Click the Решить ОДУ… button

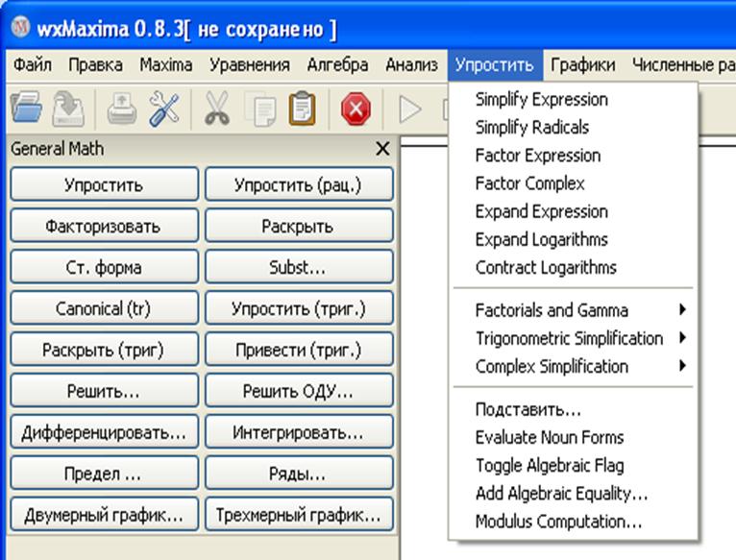pos(299,391)
